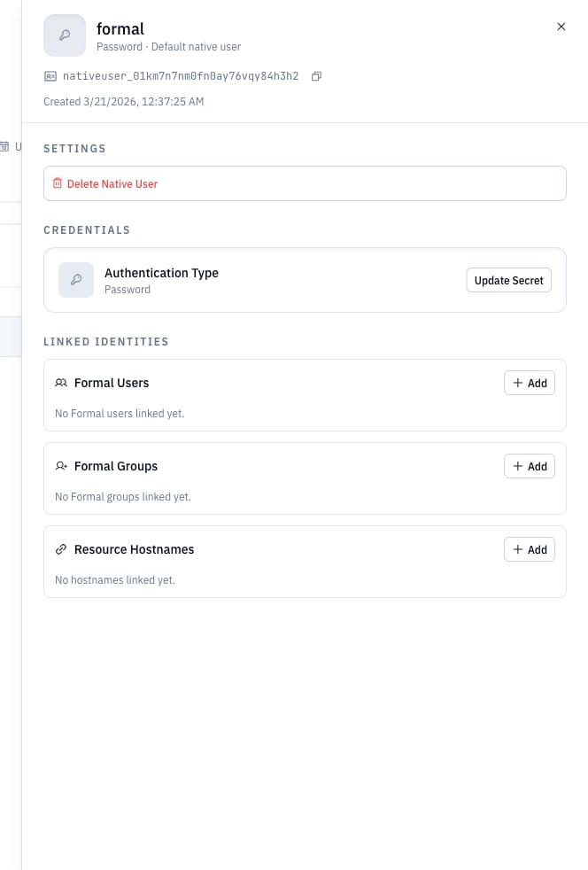The height and width of the screenshot is (870, 588).
Task: Click the LINKED IDENTITIES section header
Action: [106, 342]
